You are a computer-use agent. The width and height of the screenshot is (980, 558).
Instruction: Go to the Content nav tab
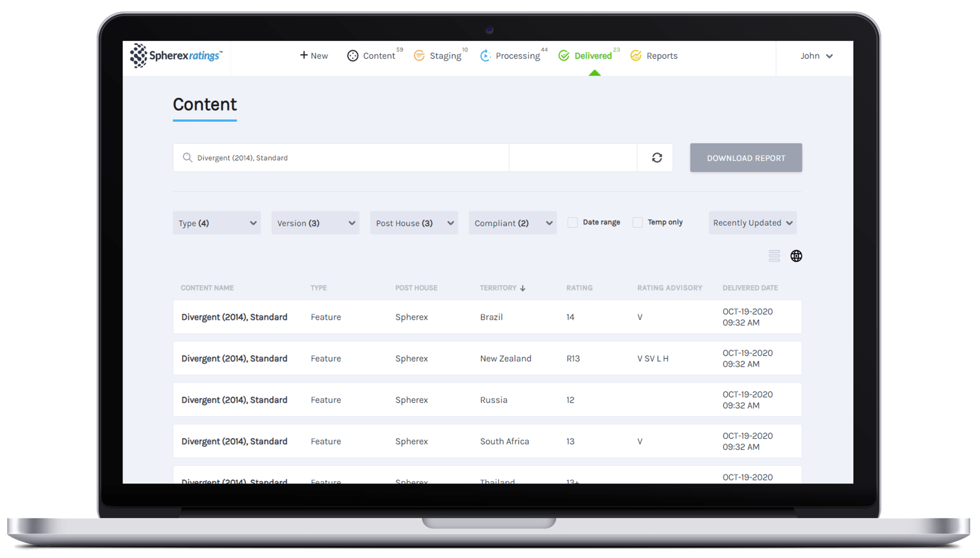(x=375, y=56)
